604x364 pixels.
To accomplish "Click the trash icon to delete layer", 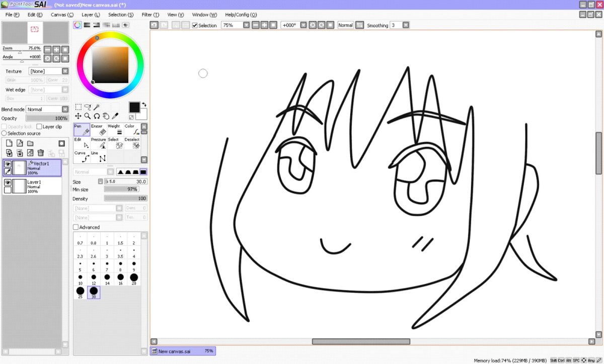I will pos(41,153).
